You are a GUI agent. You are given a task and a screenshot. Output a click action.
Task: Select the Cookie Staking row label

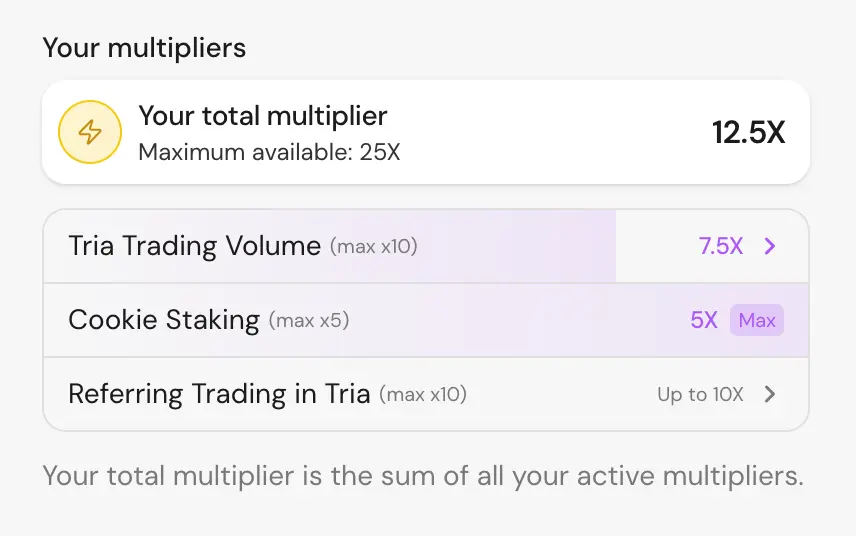click(x=163, y=320)
